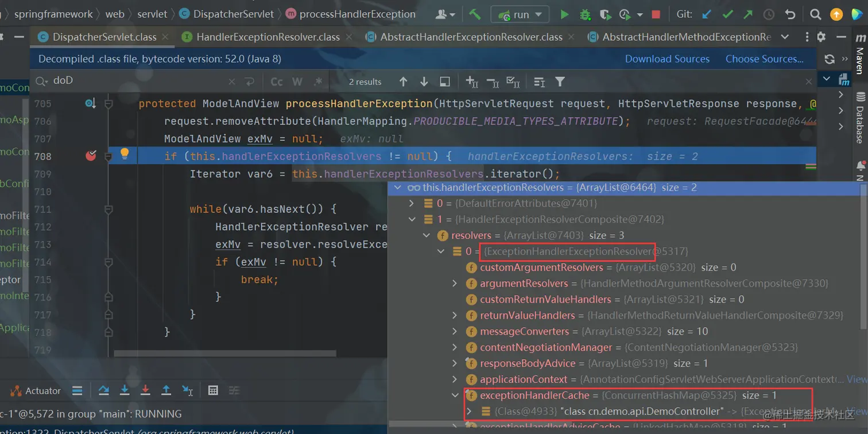Click the green Run button

(564, 14)
